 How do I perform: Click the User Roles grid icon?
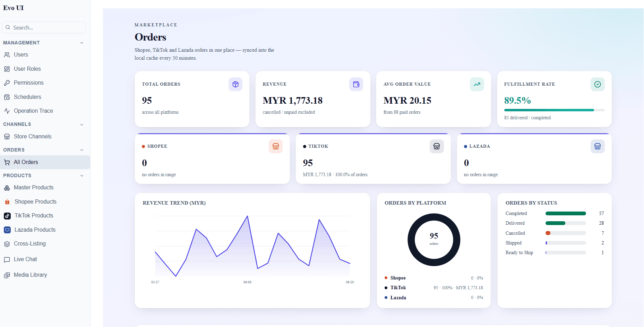tap(7, 69)
